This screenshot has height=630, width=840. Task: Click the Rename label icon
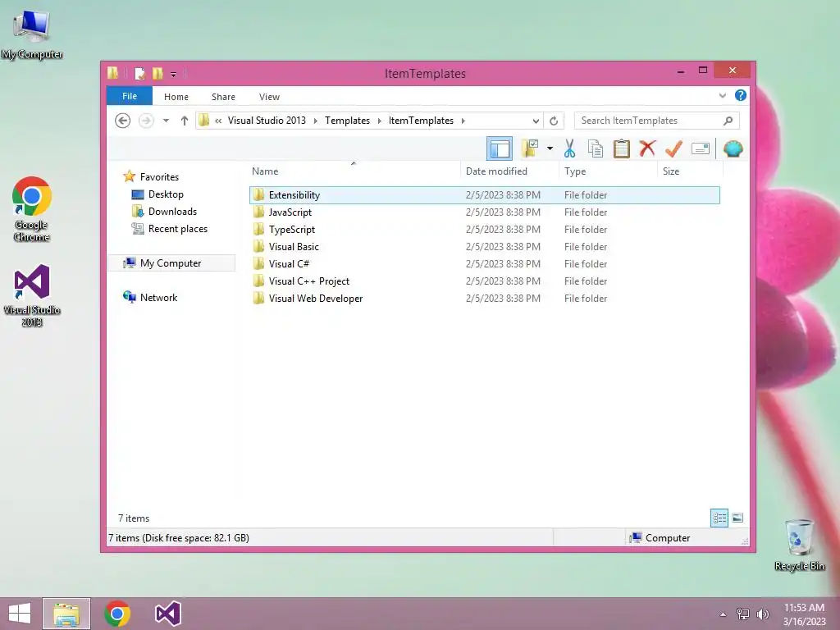[701, 148]
